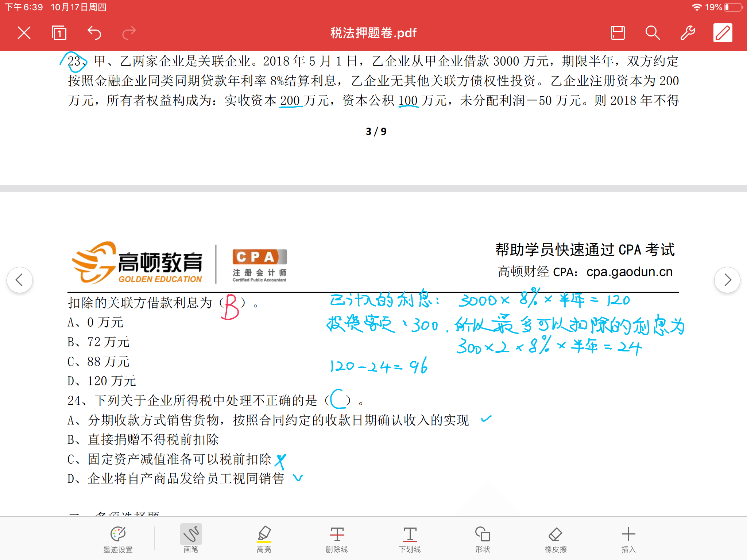The height and width of the screenshot is (560, 747).
Task: Tap the 税法押题卷.pdf document title
Action: (373, 33)
